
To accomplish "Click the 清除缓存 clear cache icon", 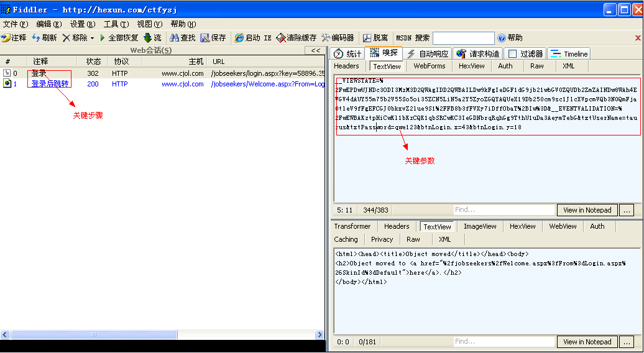I will point(281,38).
